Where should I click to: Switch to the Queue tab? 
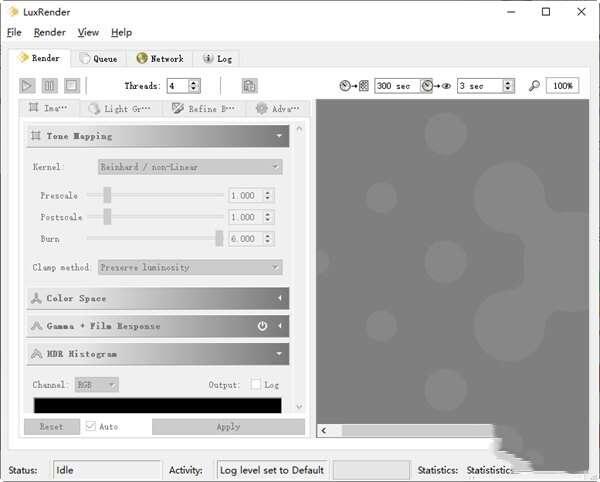(98, 59)
